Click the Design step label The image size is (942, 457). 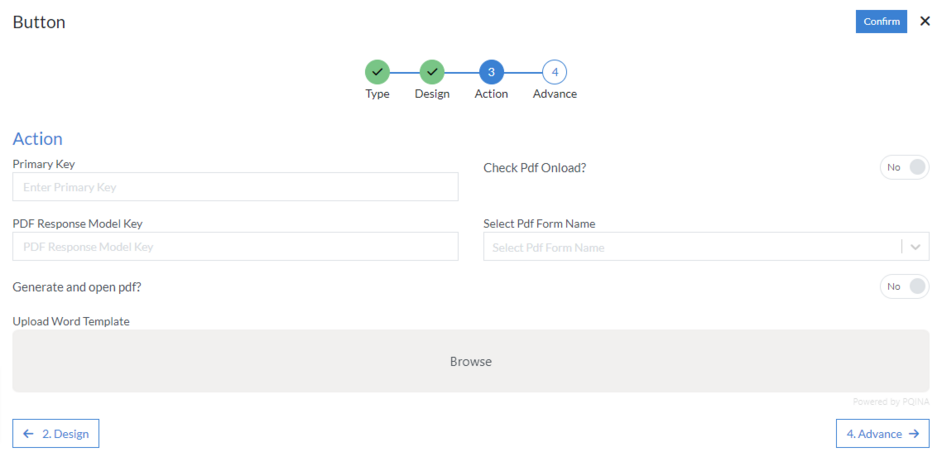[432, 94]
